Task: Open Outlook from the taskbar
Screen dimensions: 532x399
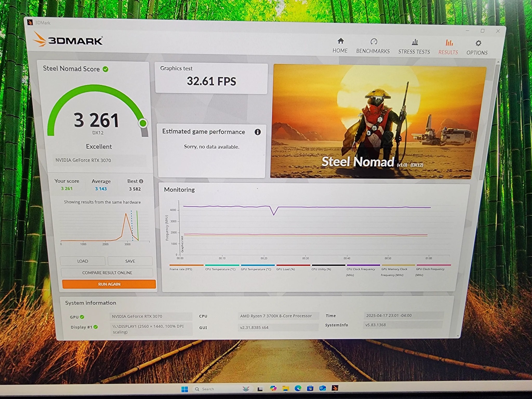Action: [x=323, y=388]
